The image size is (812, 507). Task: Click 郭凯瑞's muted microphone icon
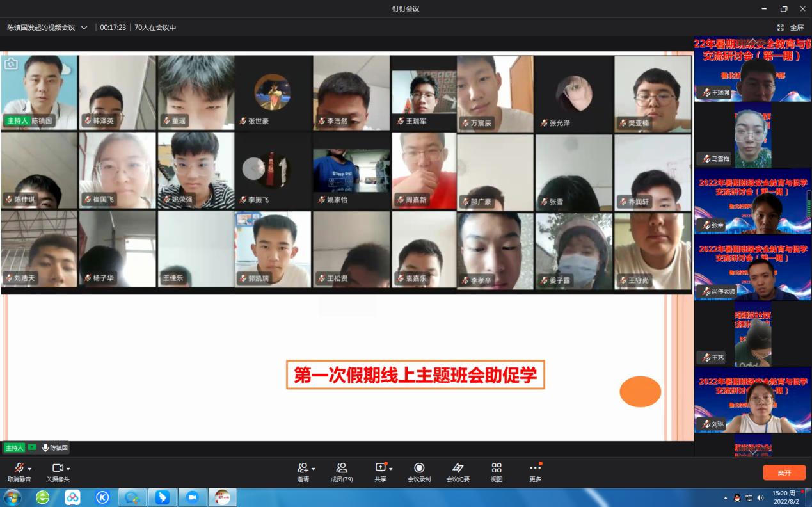pyautogui.click(x=243, y=278)
